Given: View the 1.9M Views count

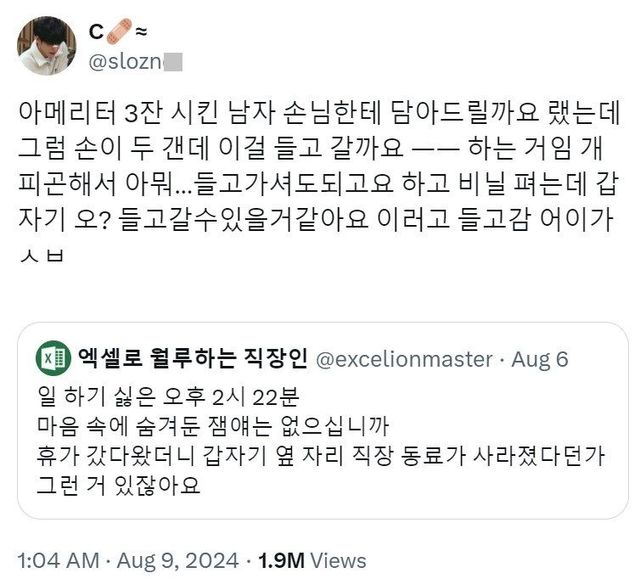Looking at the screenshot, I should point(312,560).
